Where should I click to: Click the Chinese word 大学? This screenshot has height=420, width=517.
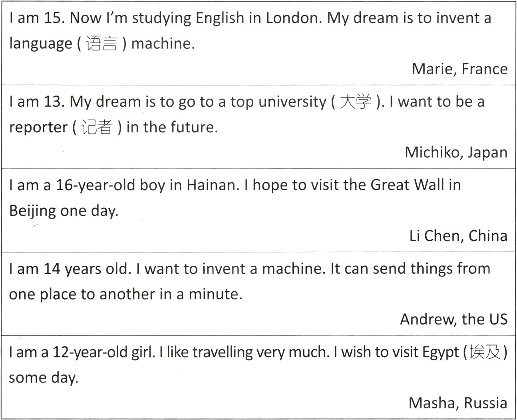(x=355, y=102)
